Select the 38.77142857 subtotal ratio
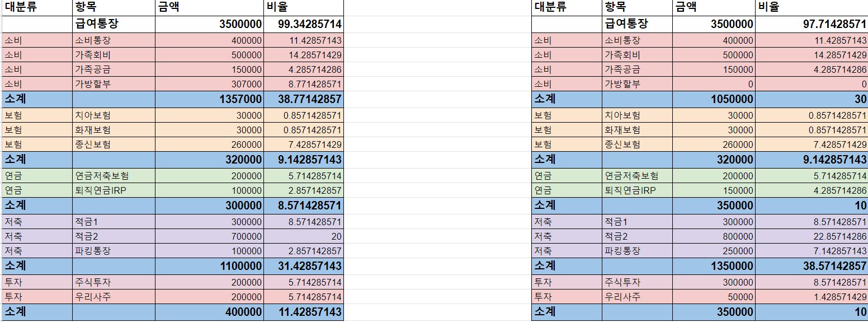The height and width of the screenshot is (322, 868). [303, 100]
